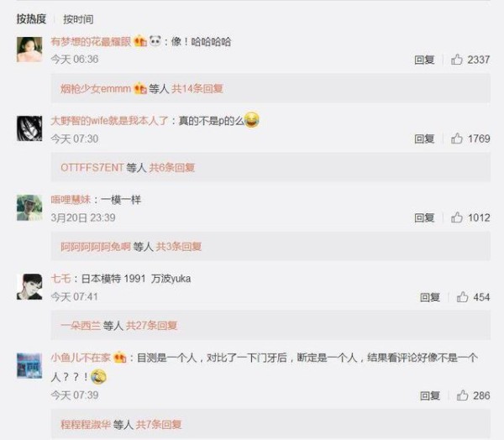Viewport: 504px width, 440px height.
Task: Expand 共27条回复 replies
Action: click(151, 326)
